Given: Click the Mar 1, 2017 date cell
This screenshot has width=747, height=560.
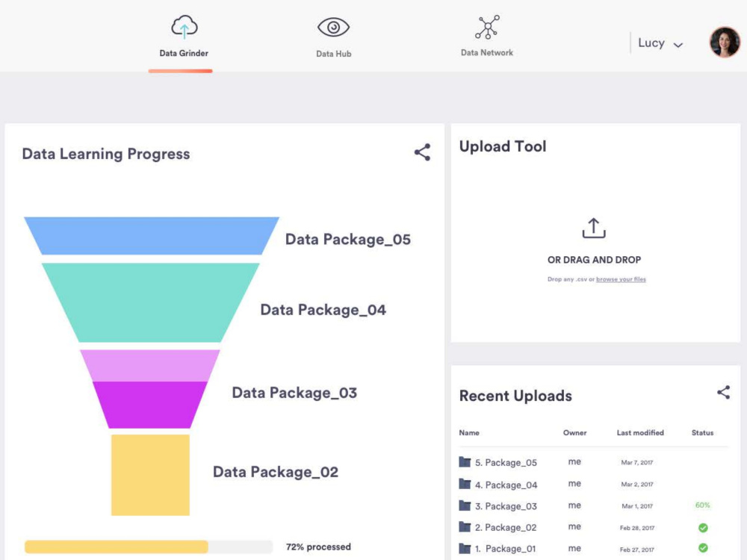Looking at the screenshot, I should (x=637, y=506).
